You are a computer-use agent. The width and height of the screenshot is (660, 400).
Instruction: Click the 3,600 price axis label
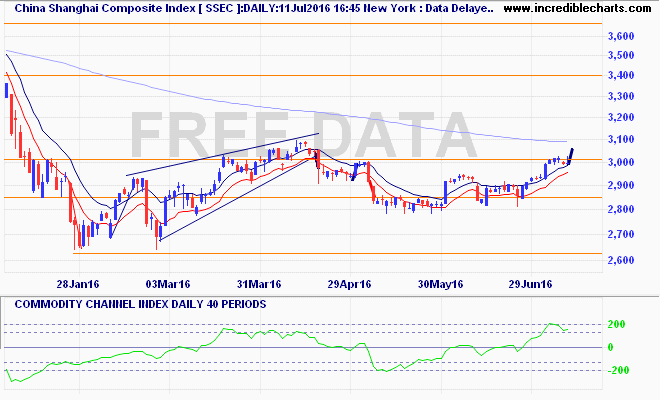point(621,36)
